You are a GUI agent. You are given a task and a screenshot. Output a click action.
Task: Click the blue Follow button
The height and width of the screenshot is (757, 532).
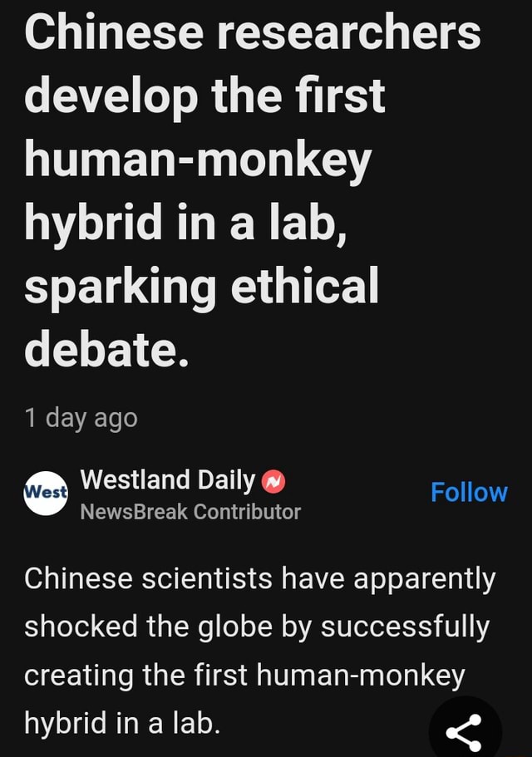click(470, 492)
